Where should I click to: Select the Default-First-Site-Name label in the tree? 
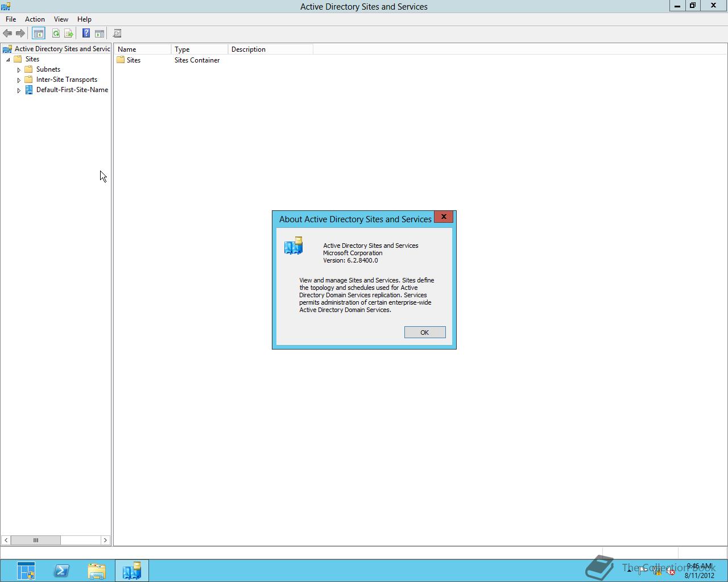tap(72, 90)
